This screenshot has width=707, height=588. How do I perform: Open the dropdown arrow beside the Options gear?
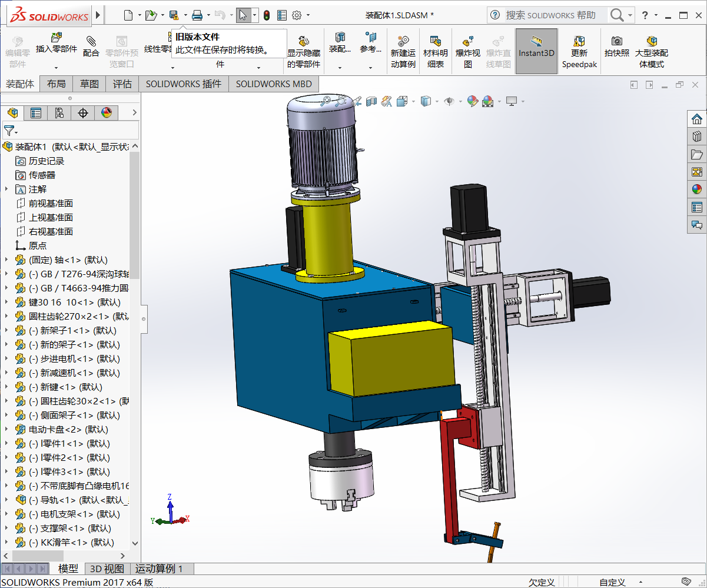pos(308,15)
